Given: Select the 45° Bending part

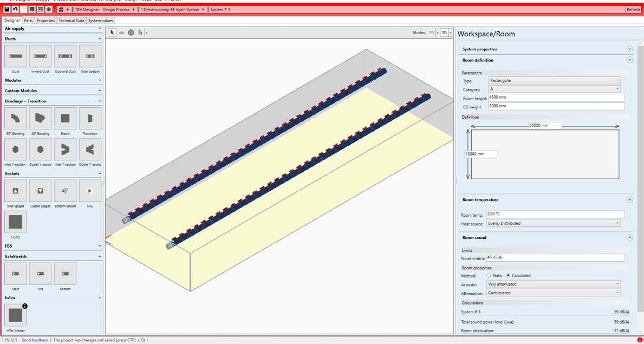Looking at the screenshot, I should pos(40,118).
